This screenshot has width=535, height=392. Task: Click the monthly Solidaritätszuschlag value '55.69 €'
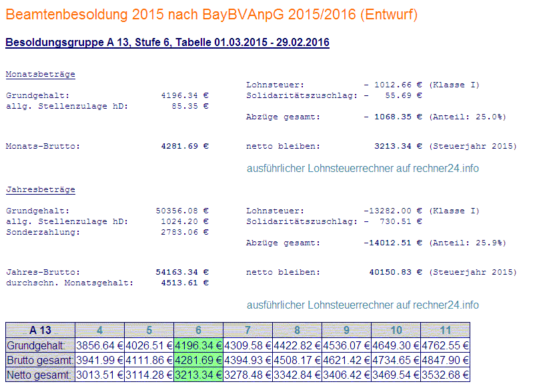[404, 95]
